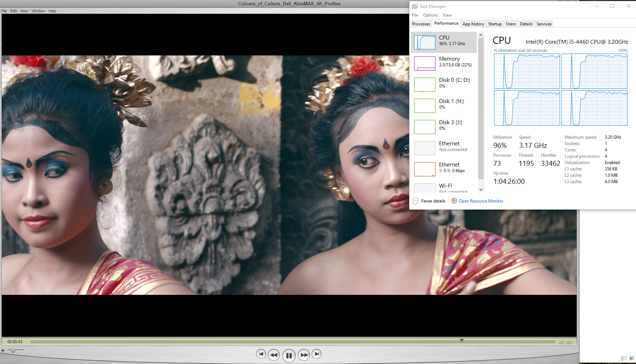Select Disk 0 (C: D:) item
Screen dimensions: 636x364
[x=444, y=85]
